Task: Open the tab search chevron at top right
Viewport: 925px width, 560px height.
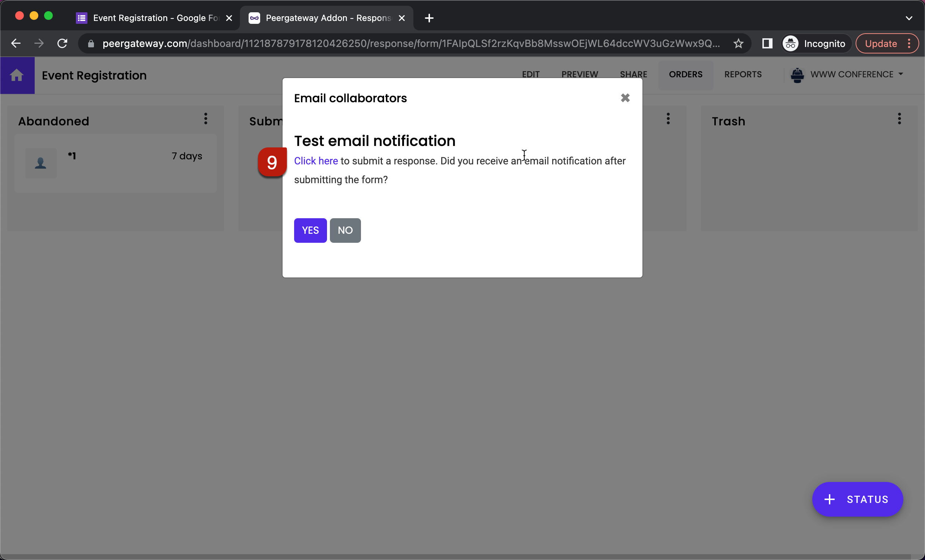Action: coord(909,18)
